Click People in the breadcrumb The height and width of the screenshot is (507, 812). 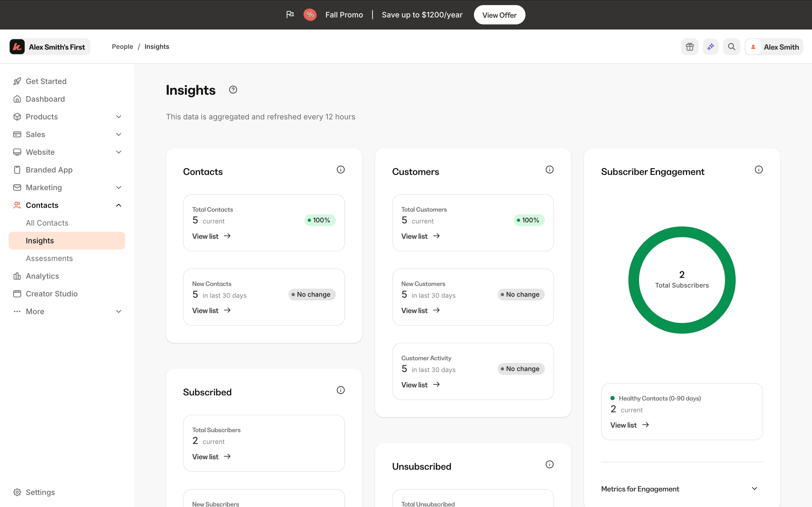pos(122,47)
